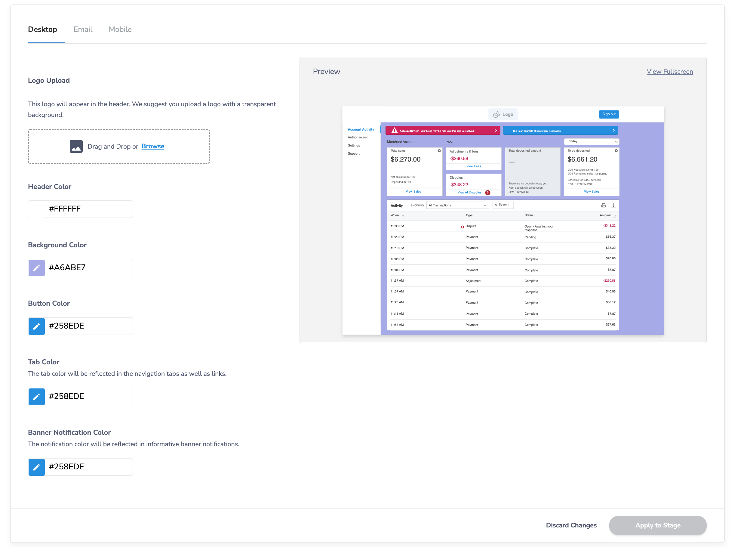This screenshot has width=756, height=547.
Task: Browse to upload a logo file
Action: tap(152, 146)
